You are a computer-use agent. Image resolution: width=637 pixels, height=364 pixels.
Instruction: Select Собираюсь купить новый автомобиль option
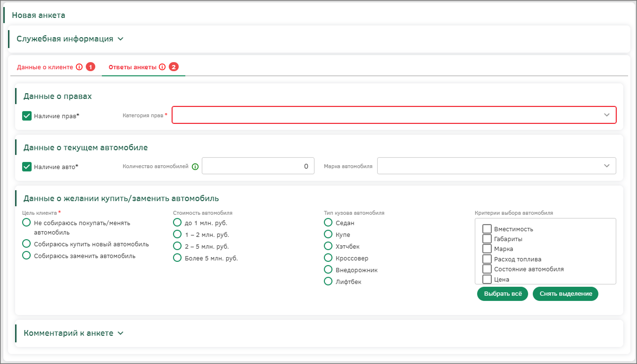(27, 244)
